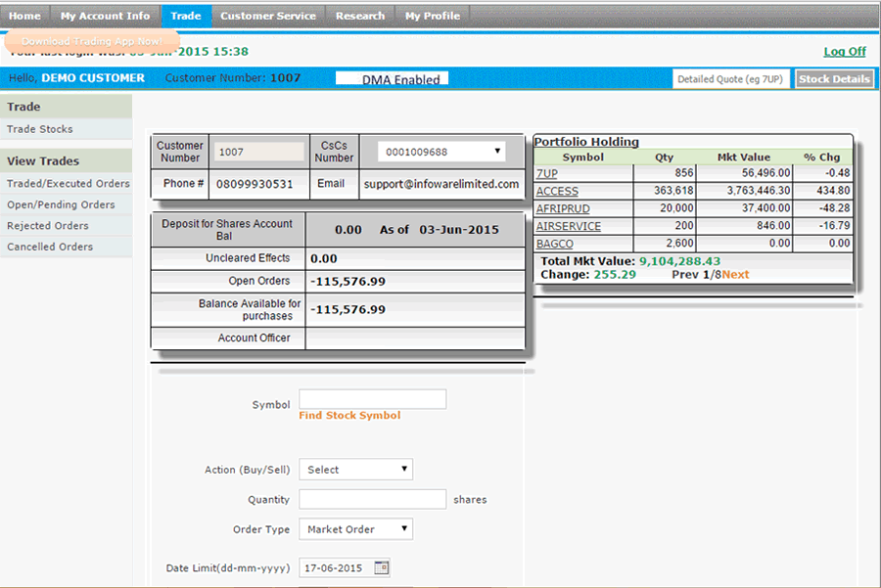Switch to the Home tab

25,16
